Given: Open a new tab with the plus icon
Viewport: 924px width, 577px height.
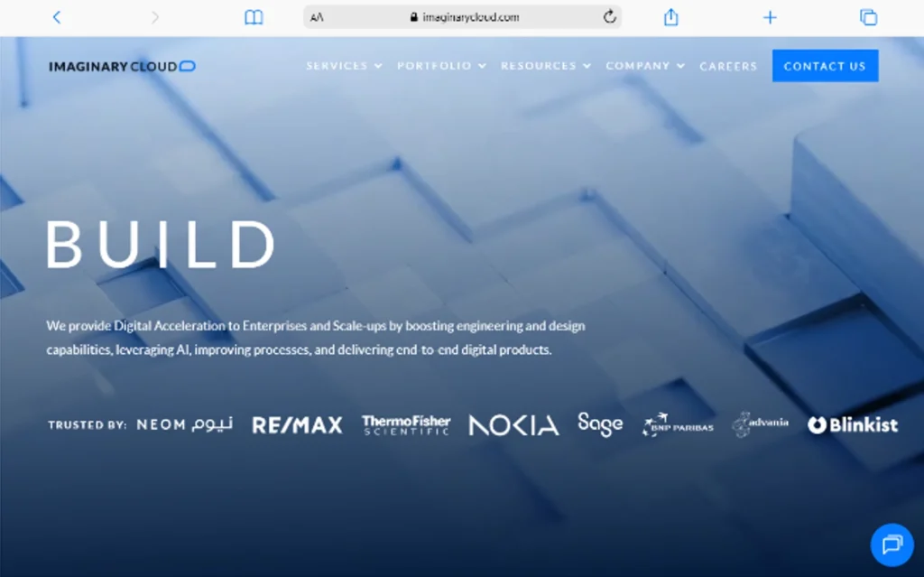Looking at the screenshot, I should click(x=770, y=18).
